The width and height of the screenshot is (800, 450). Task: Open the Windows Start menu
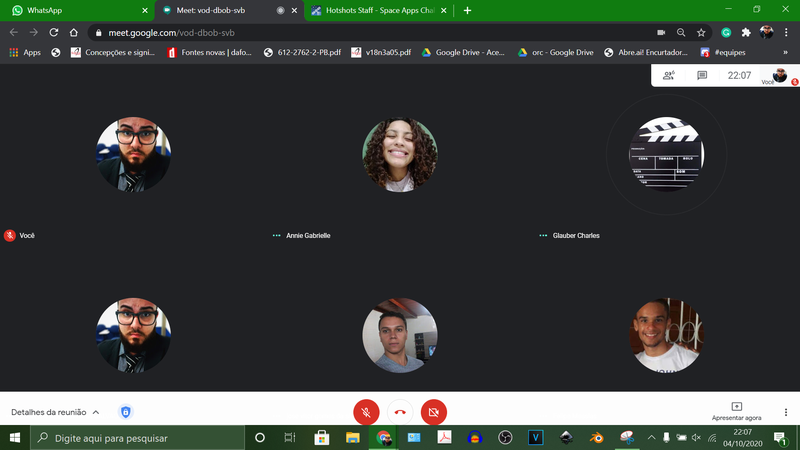coord(15,438)
